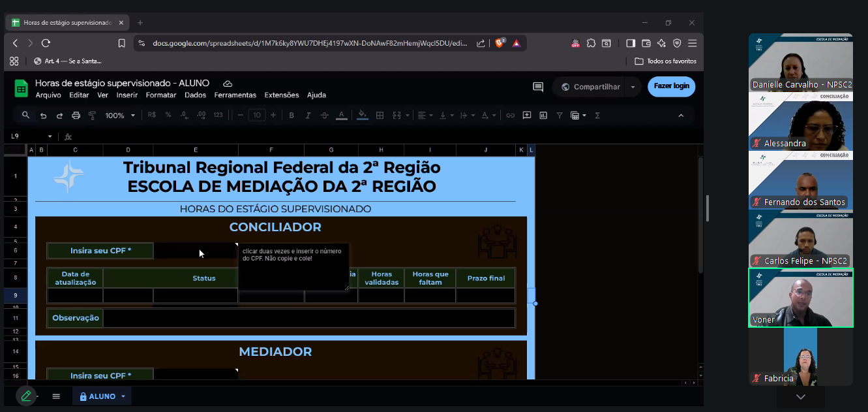Image resolution: width=868 pixels, height=412 pixels.
Task: Merge the selected cells
Action: click(x=395, y=115)
